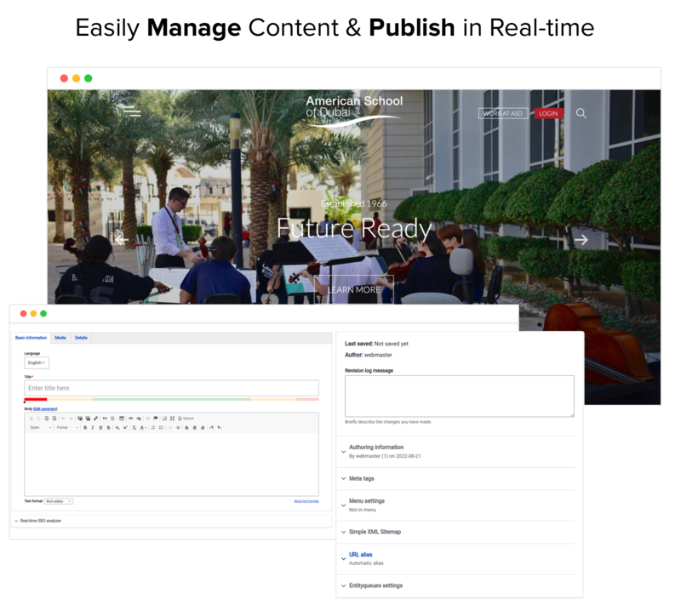
Task: Open the hamburger menu on the school website
Action: (x=132, y=111)
